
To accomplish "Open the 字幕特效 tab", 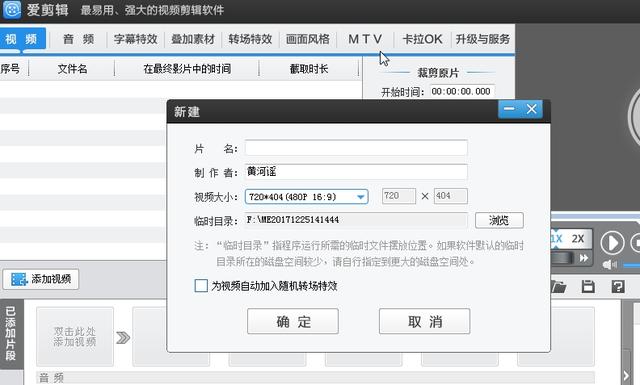I will click(136, 39).
